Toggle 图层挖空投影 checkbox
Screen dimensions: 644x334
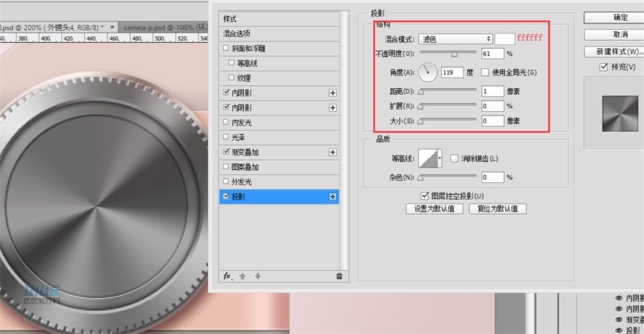tap(425, 196)
